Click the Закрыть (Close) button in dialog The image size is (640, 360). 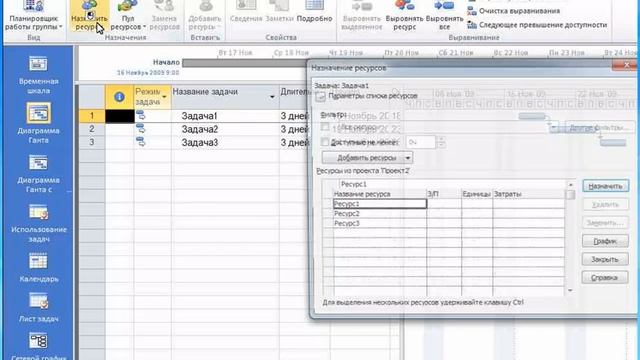pos(605,259)
